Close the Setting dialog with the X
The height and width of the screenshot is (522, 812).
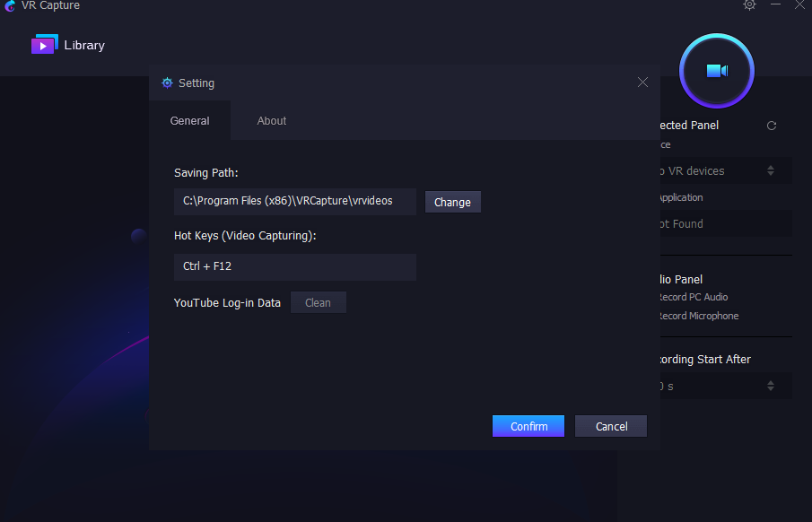(x=642, y=82)
